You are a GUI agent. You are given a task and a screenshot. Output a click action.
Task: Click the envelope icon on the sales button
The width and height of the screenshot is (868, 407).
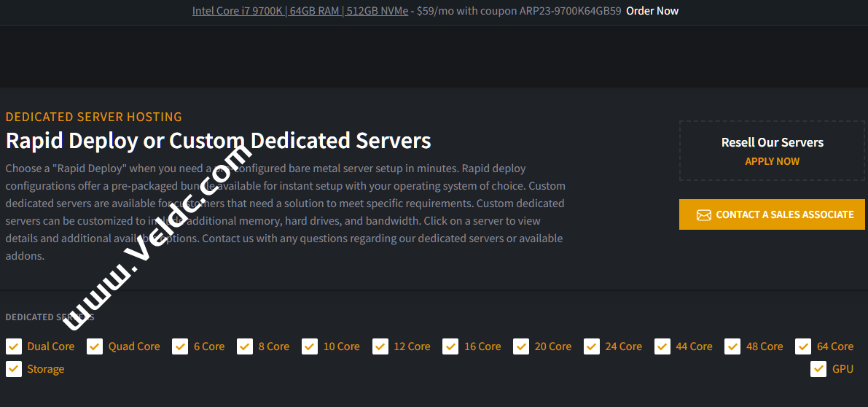point(703,215)
